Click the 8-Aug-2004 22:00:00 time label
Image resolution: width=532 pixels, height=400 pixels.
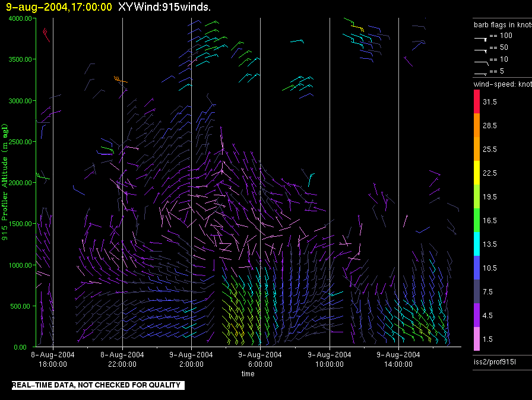122,359
